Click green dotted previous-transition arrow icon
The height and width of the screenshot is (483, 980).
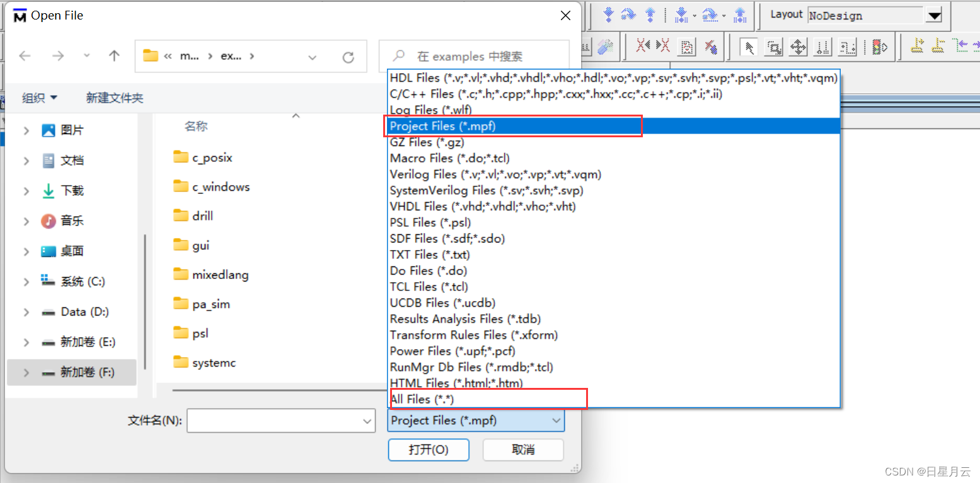pyautogui.click(x=960, y=45)
